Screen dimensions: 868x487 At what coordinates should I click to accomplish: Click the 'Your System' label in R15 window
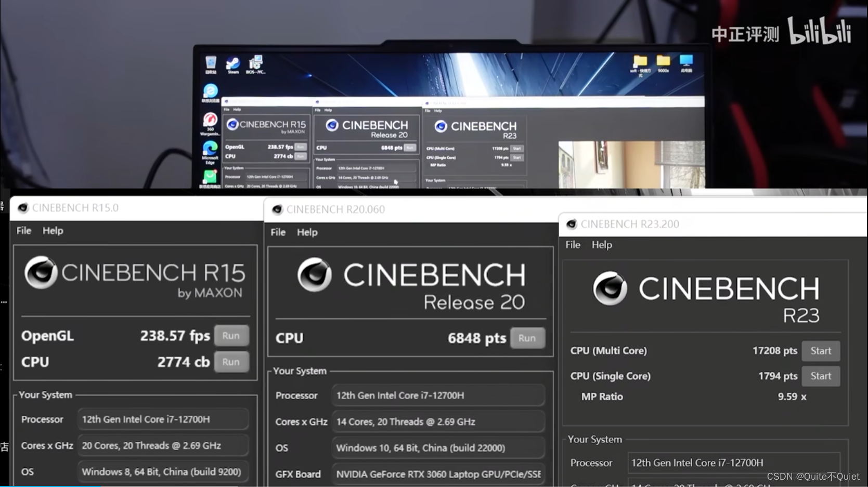pyautogui.click(x=45, y=395)
